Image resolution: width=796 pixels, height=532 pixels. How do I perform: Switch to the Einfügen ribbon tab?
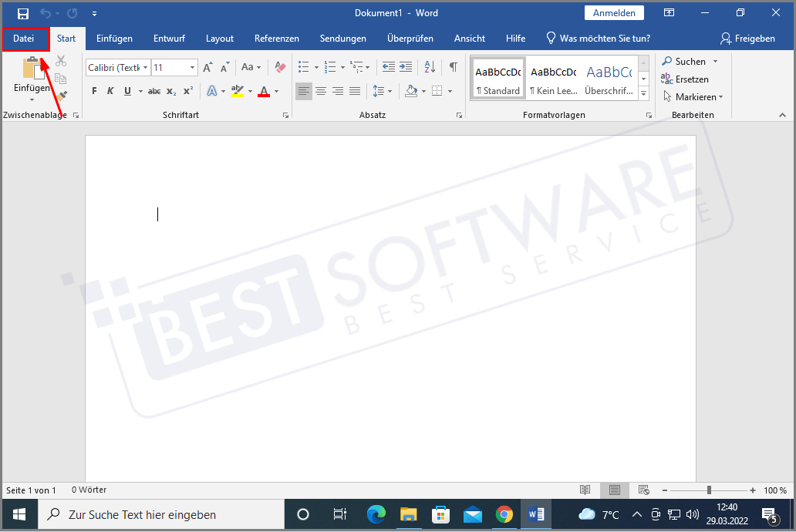click(114, 38)
